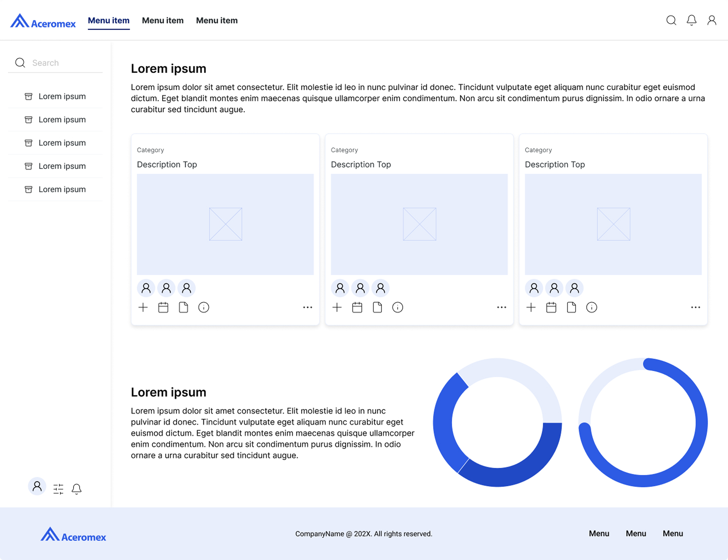Open sidebar settings sliders icon
The width and height of the screenshot is (728, 560).
(58, 489)
